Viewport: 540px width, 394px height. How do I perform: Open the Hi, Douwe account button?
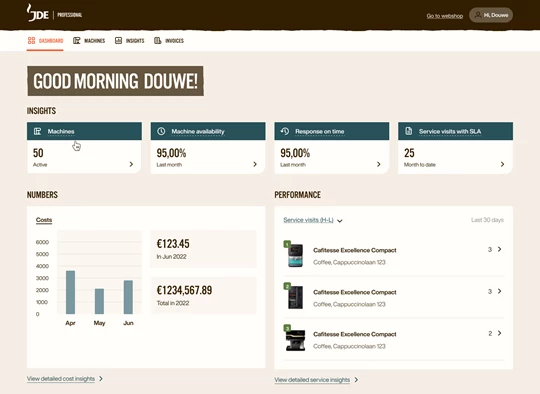coord(491,15)
